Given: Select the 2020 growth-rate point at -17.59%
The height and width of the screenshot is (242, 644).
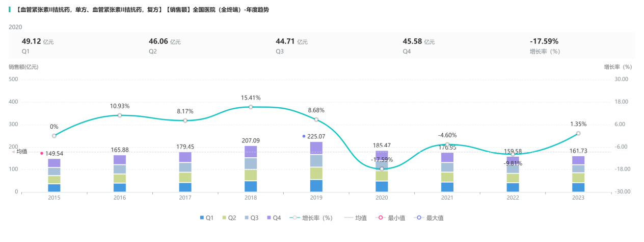Looking at the screenshot, I should 382,168.
